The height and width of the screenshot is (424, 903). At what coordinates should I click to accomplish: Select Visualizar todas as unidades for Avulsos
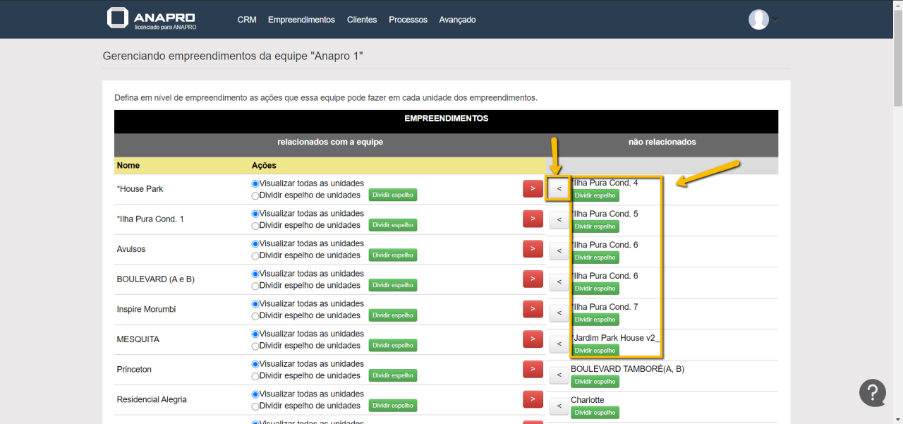click(x=255, y=244)
